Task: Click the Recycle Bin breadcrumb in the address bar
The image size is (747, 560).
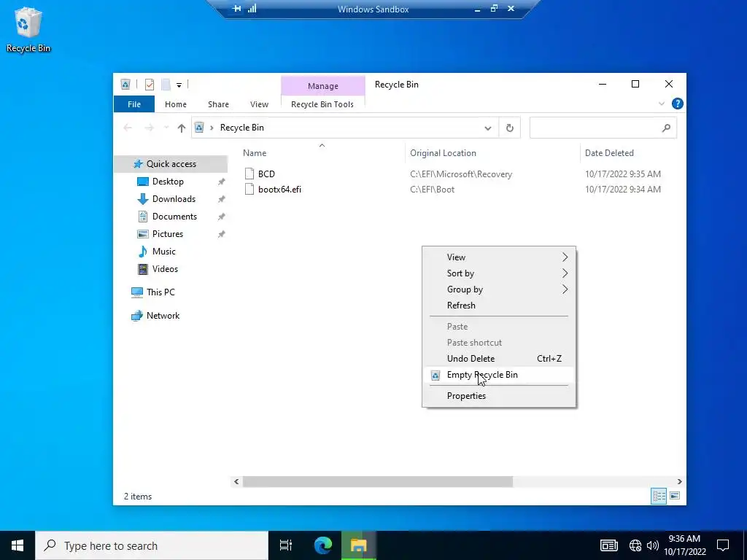Action: 241,128
